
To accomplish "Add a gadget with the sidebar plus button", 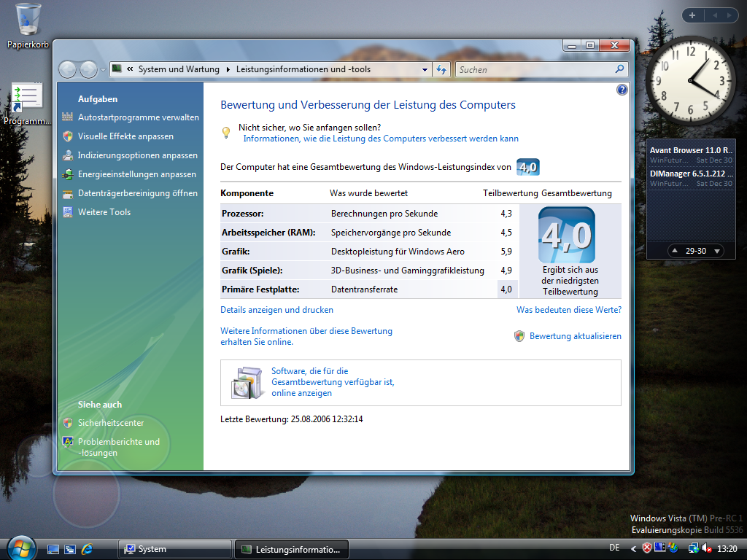I will tap(692, 15).
